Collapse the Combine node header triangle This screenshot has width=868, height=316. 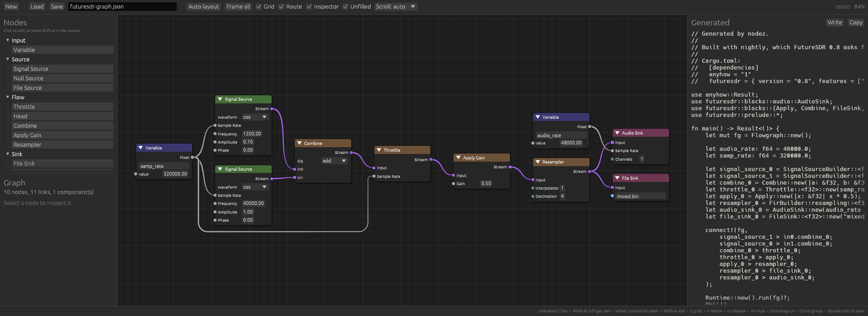pos(299,143)
